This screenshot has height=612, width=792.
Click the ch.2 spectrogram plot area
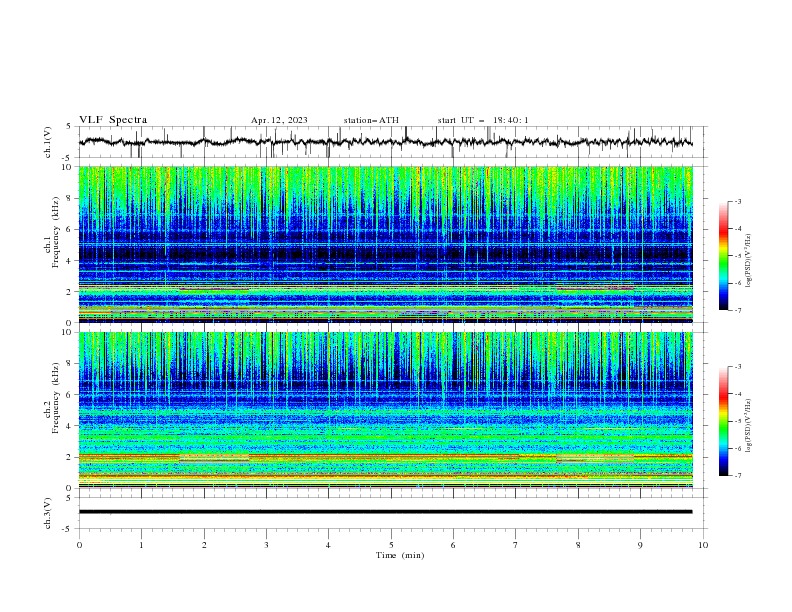coord(385,410)
